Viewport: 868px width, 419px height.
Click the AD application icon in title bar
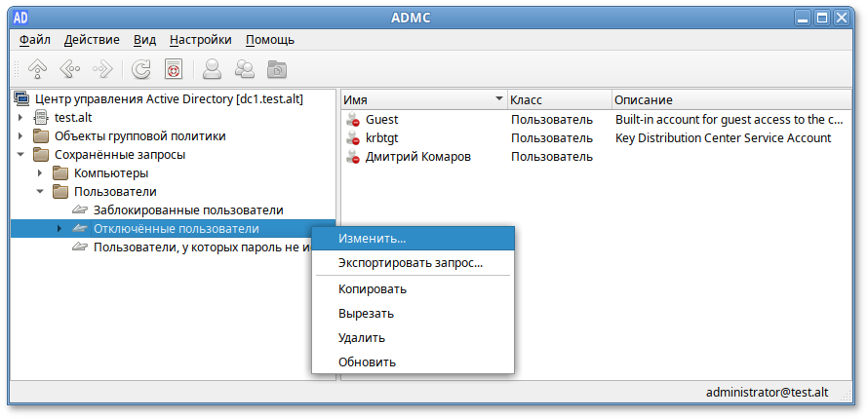(x=20, y=18)
